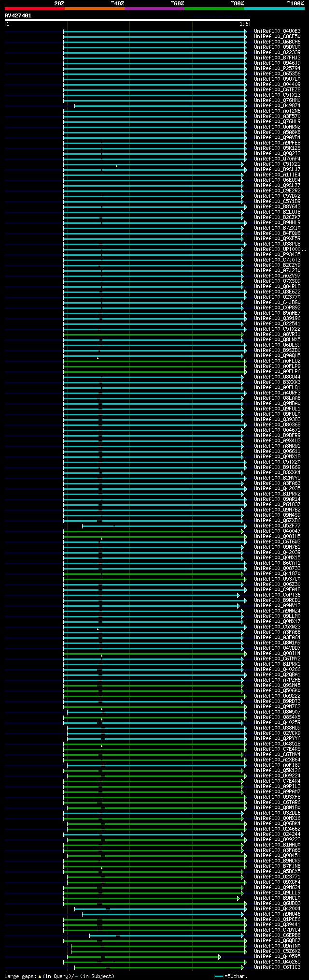Open hit UniRef100_Q38HU9
This screenshot has height=980, width=309.
(x=277, y=728)
